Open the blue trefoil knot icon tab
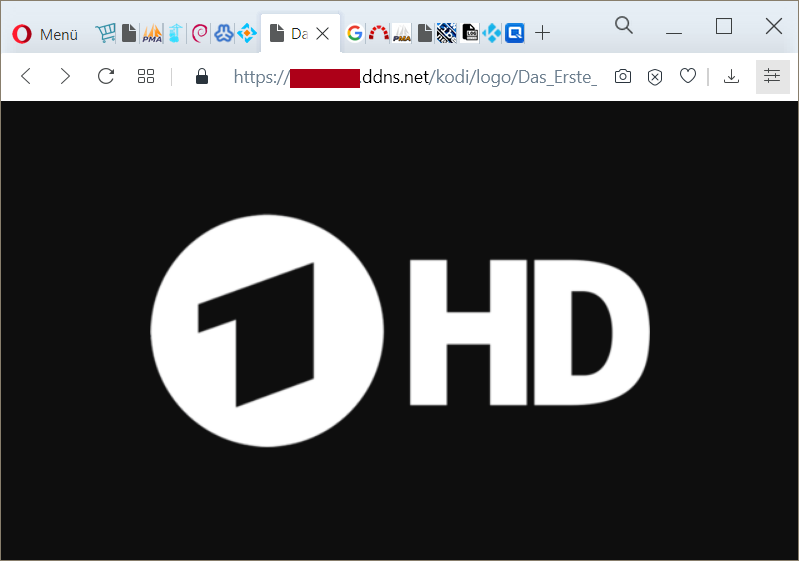The height and width of the screenshot is (561, 799). click(x=224, y=34)
